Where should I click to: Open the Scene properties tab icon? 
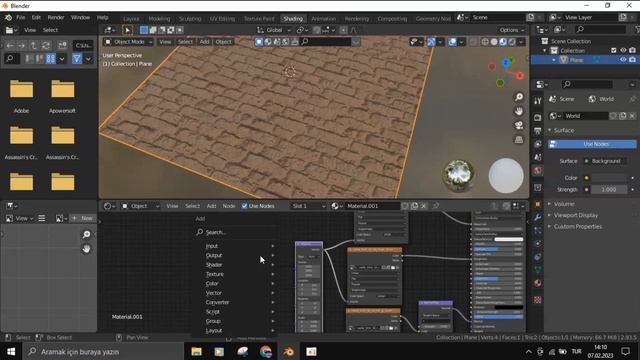click(x=538, y=157)
